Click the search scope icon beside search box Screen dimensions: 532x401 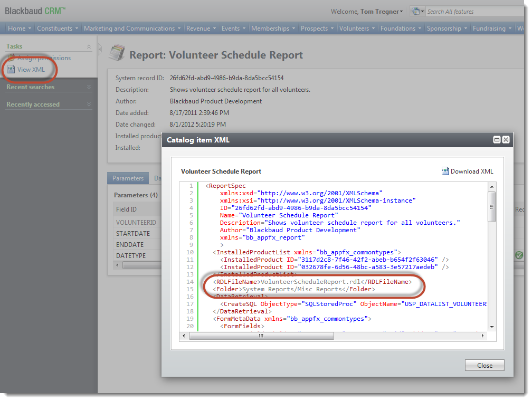click(x=416, y=11)
